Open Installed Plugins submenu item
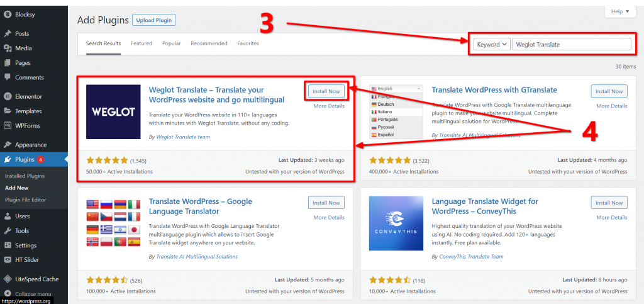Viewport: 644px width, 304px height. [25, 176]
